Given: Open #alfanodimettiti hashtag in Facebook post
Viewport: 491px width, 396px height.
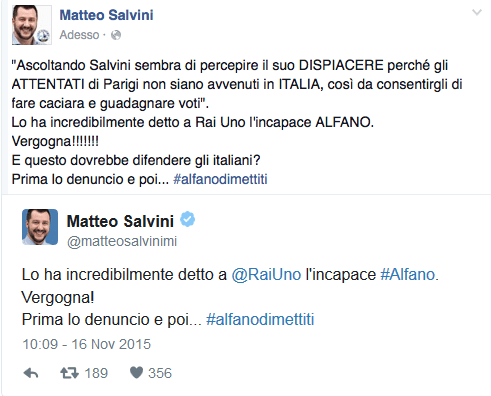Looking at the screenshot, I should tap(220, 179).
